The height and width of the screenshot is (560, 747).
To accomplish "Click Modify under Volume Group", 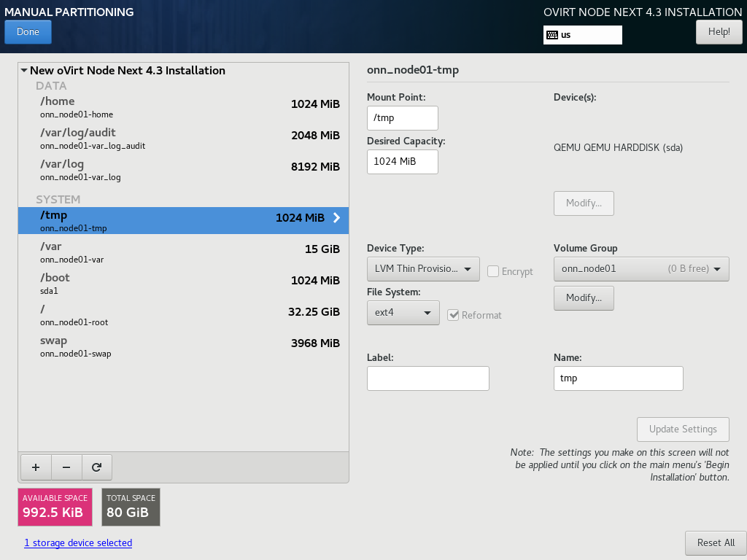I will click(584, 298).
